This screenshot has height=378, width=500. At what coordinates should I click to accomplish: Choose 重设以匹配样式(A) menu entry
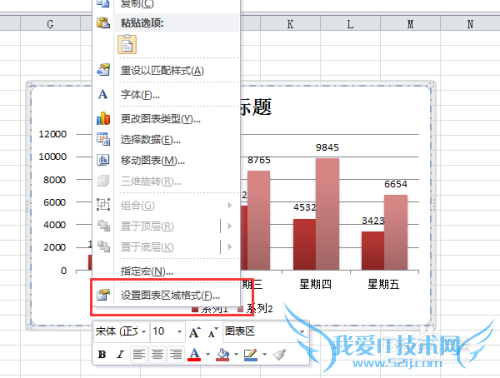click(162, 71)
